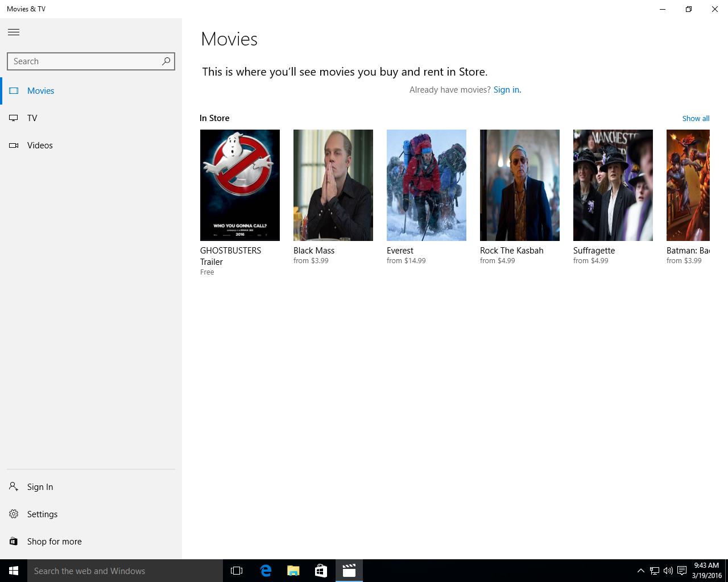Click the Shop for more store bag icon
This screenshot has height=582, width=728.
tap(14, 541)
